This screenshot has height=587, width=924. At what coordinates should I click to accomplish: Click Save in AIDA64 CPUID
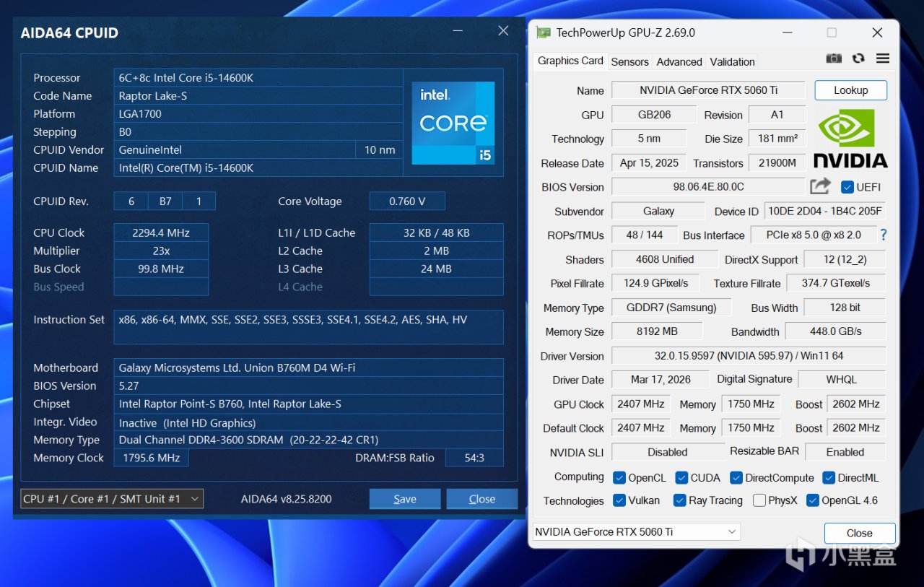tap(404, 499)
